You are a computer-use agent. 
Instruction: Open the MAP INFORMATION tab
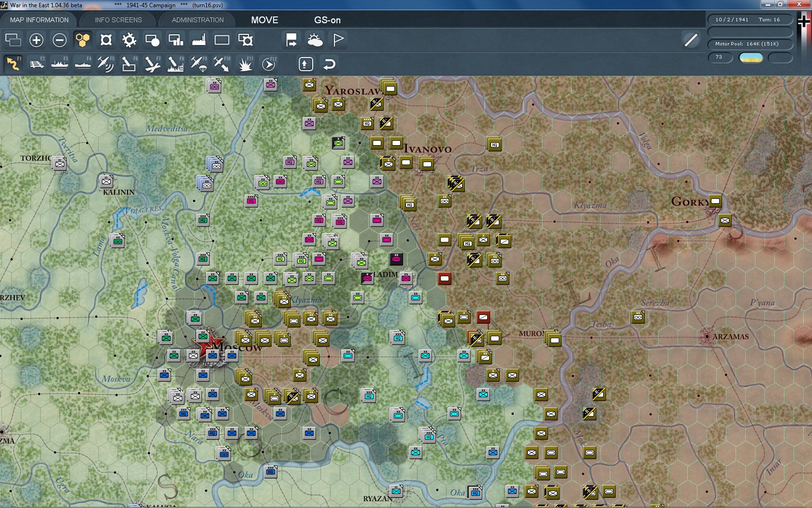tap(39, 20)
